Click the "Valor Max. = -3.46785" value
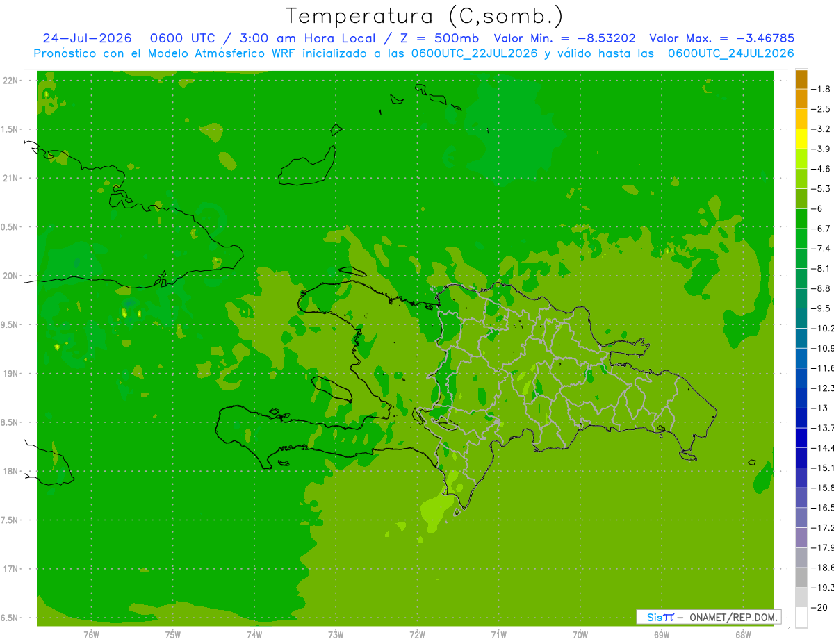 point(721,38)
